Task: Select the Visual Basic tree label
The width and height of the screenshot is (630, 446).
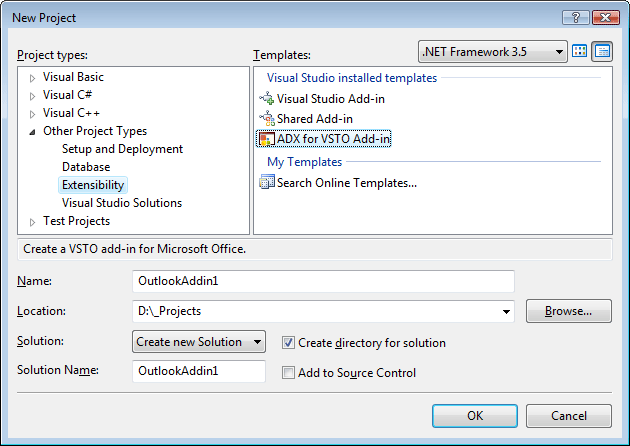Action: [73, 77]
